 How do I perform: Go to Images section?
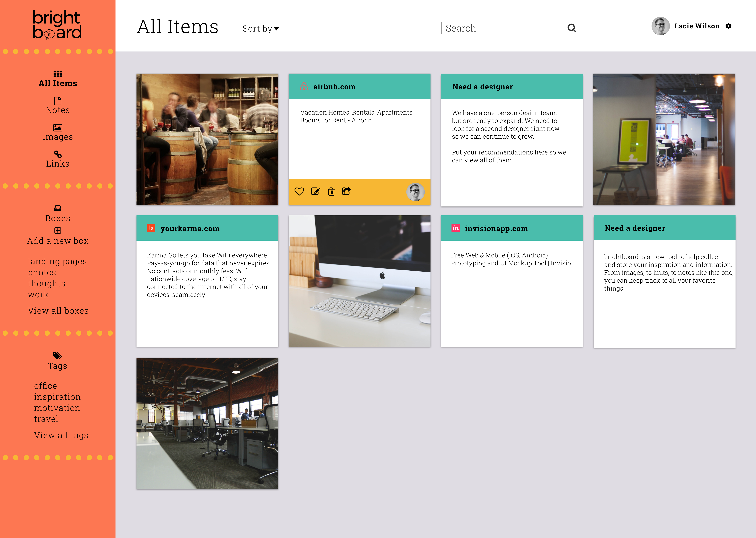(58, 137)
